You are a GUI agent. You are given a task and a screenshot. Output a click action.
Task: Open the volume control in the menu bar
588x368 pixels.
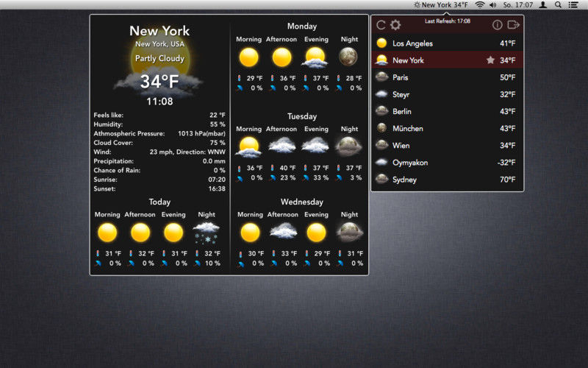point(493,5)
